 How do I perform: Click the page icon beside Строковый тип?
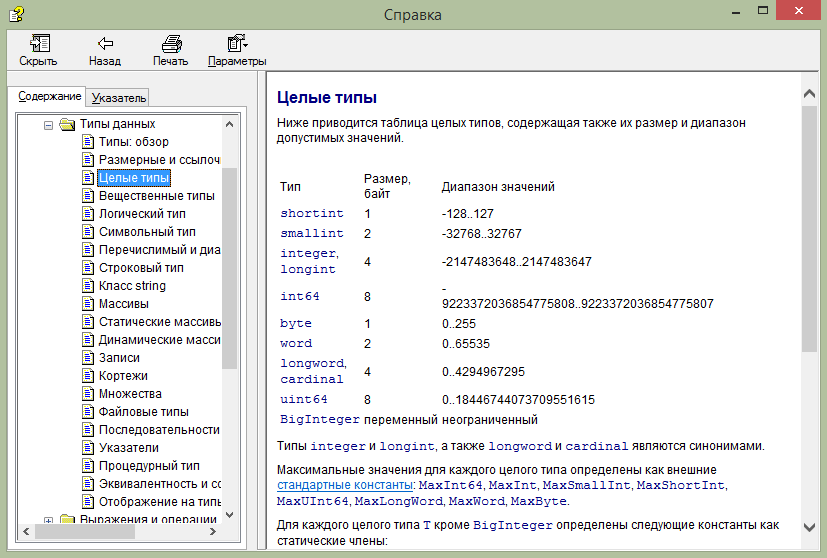[x=88, y=267]
